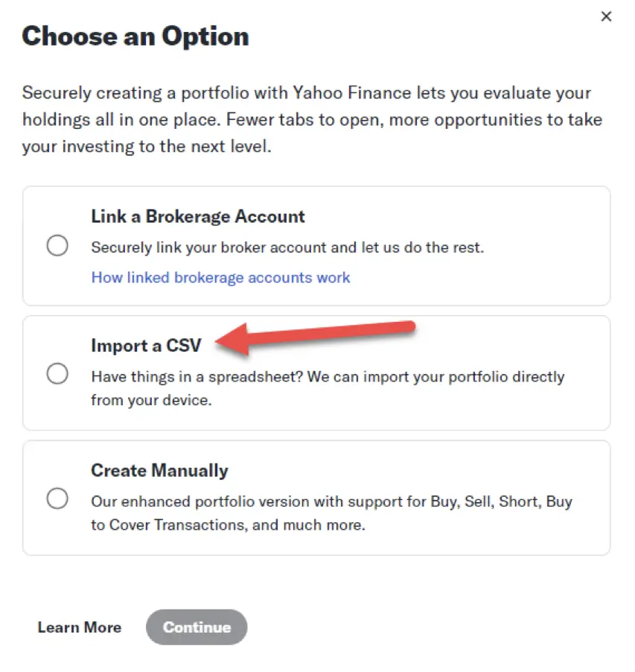Click the Import a CSV heading text
635x672 pixels.
tap(146, 346)
